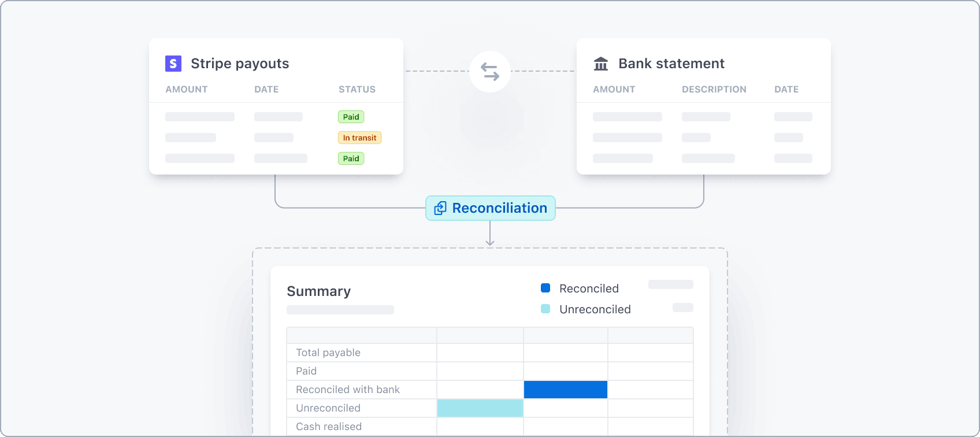
Task: Click the Unreconciled legend label
Action: tap(595, 309)
